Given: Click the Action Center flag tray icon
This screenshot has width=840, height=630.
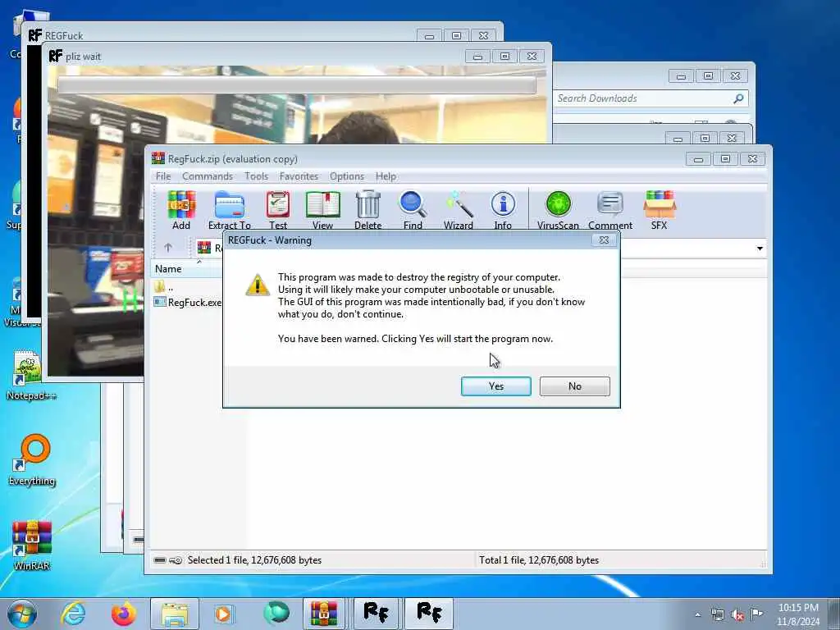Looking at the screenshot, I should coord(756,614).
